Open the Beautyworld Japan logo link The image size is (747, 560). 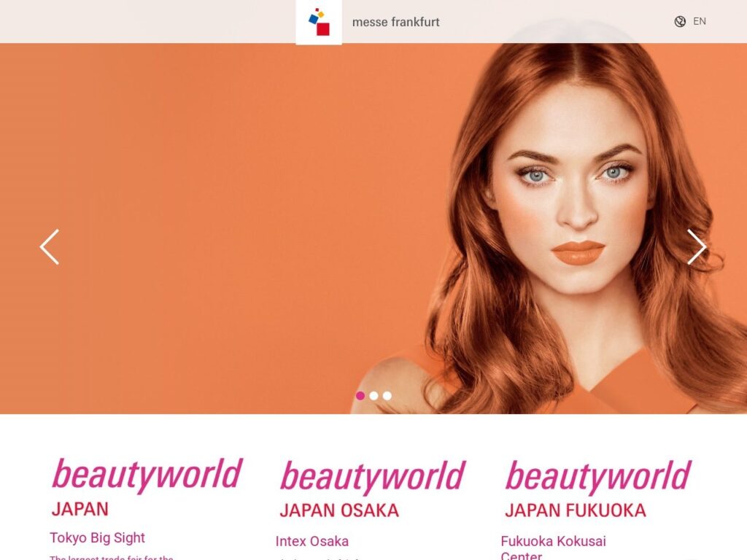pyautogui.click(x=147, y=488)
